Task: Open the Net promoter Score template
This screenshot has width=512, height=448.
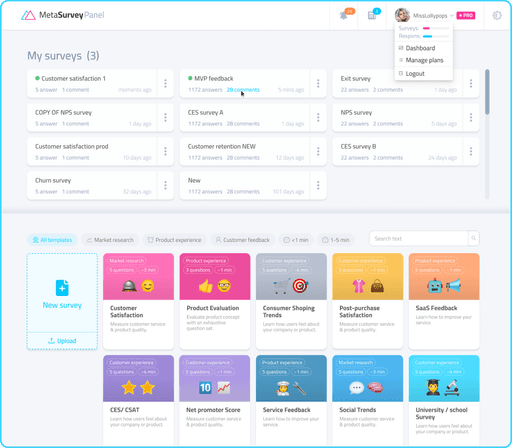Action: [x=215, y=400]
